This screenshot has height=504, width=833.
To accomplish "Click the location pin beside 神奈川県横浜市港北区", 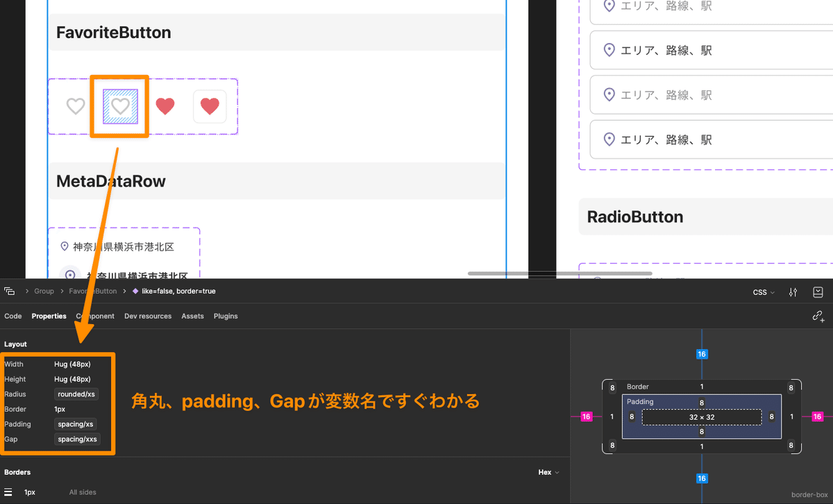I will (65, 246).
